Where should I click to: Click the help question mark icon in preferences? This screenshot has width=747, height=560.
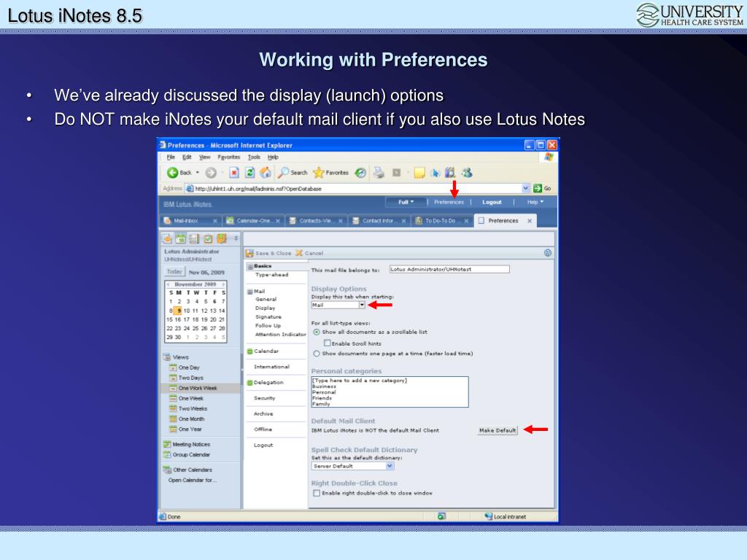coord(547,253)
